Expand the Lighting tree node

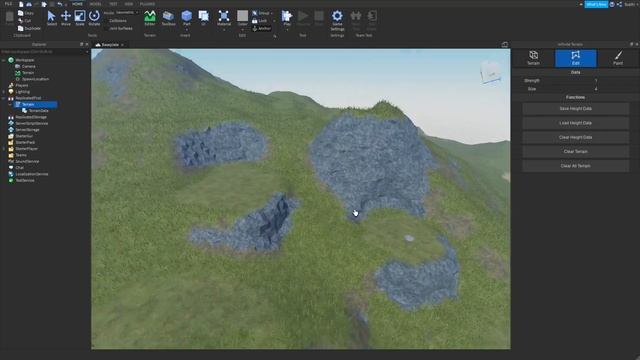(4, 92)
